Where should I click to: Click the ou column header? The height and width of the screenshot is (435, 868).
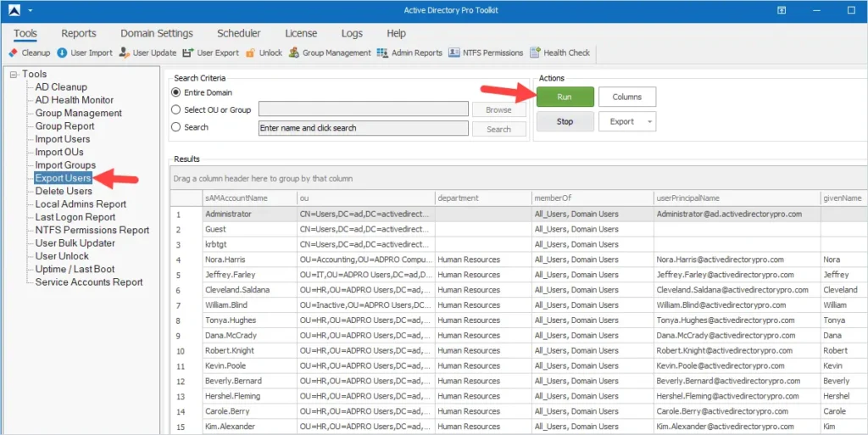(366, 198)
